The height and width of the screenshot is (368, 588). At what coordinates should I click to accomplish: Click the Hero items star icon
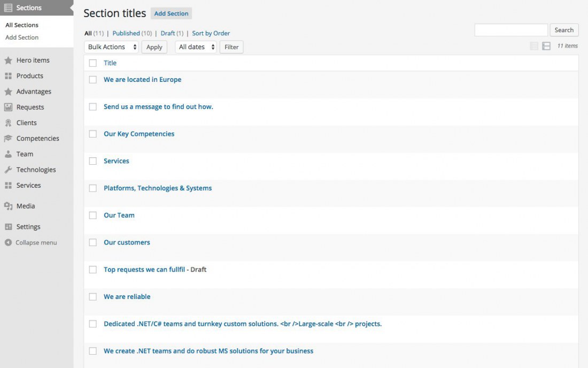point(8,60)
